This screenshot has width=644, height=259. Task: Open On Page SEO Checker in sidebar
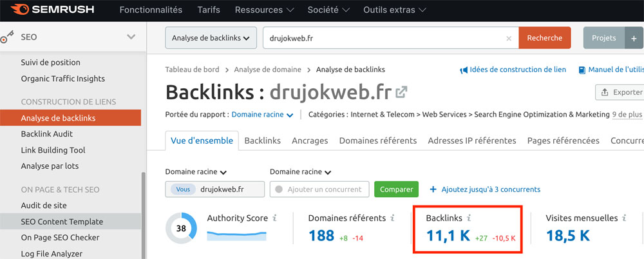tap(60, 238)
